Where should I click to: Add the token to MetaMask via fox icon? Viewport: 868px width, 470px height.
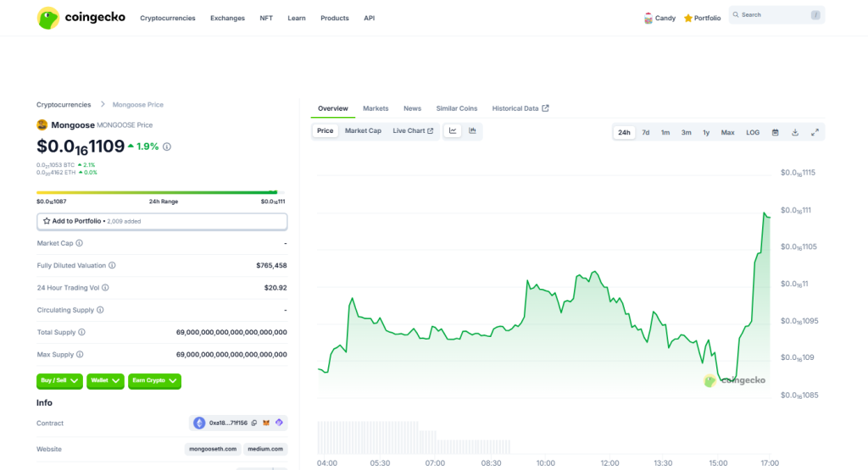(x=267, y=423)
